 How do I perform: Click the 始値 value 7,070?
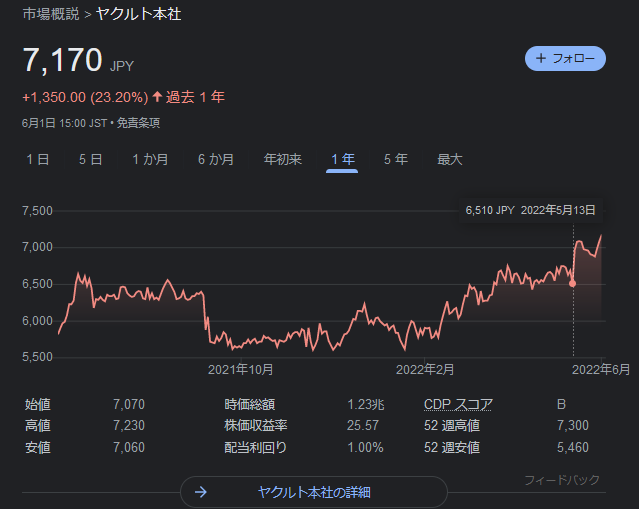(129, 404)
